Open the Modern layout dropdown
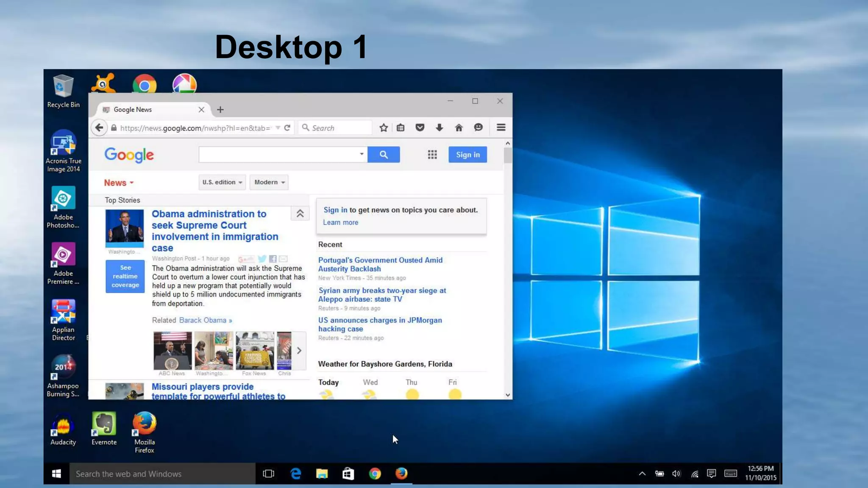 pos(269,182)
